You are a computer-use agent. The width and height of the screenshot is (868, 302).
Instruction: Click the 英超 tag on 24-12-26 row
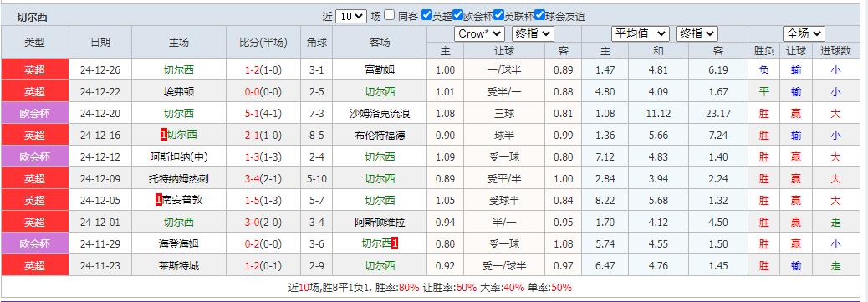[35, 70]
